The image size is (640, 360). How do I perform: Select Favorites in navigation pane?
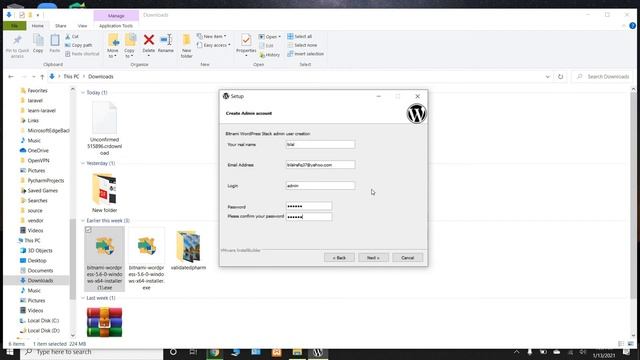click(37, 91)
